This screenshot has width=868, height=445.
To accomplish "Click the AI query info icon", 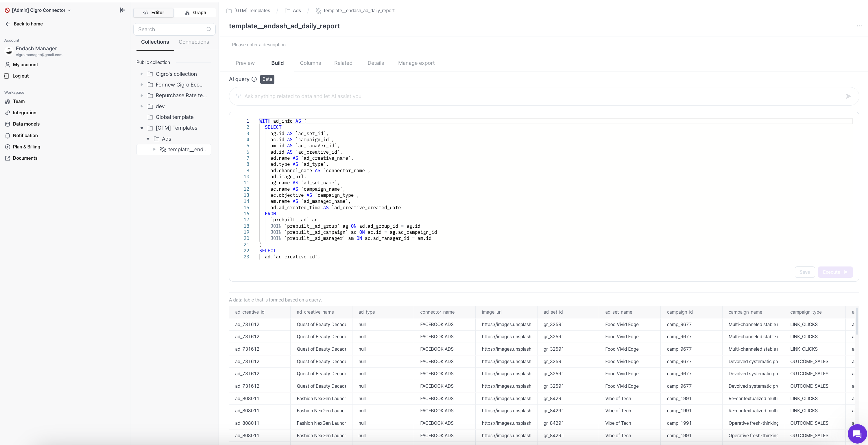I will 254,79.
